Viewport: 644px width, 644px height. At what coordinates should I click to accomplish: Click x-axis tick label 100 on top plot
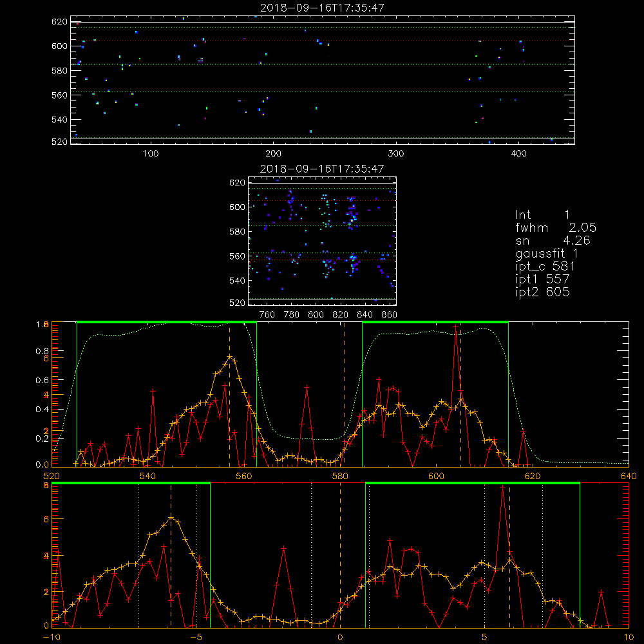(151, 154)
